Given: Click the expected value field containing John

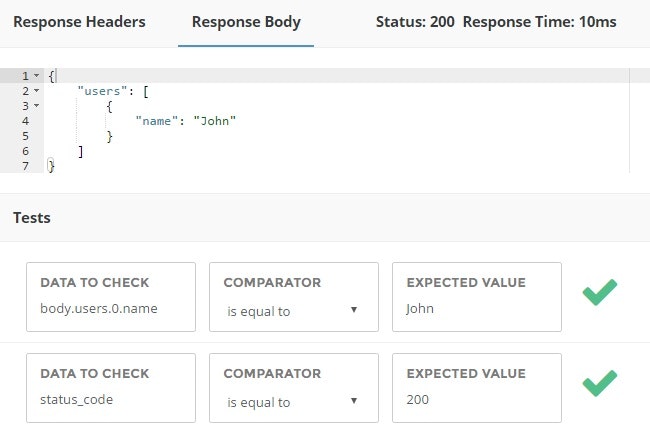Looking at the screenshot, I should pos(476,309).
